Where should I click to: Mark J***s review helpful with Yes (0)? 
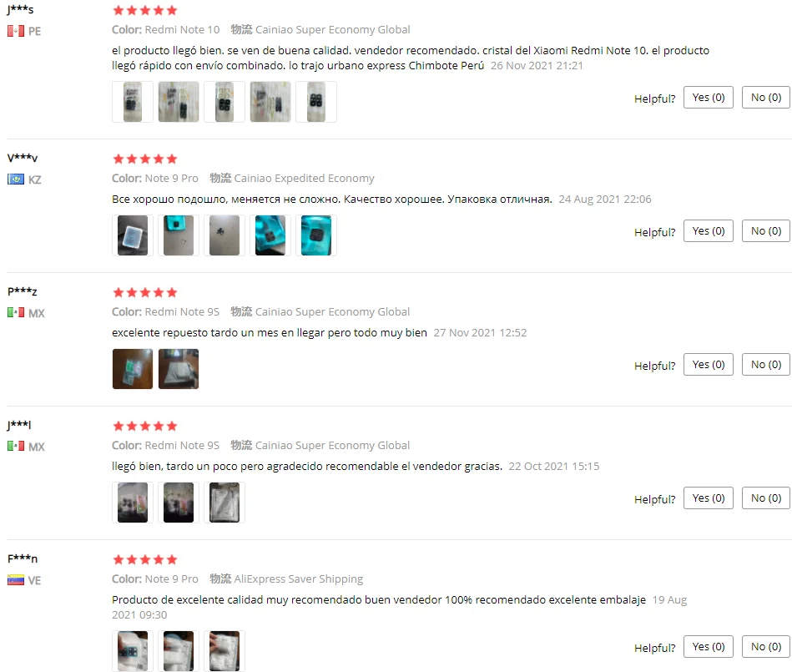point(709,97)
